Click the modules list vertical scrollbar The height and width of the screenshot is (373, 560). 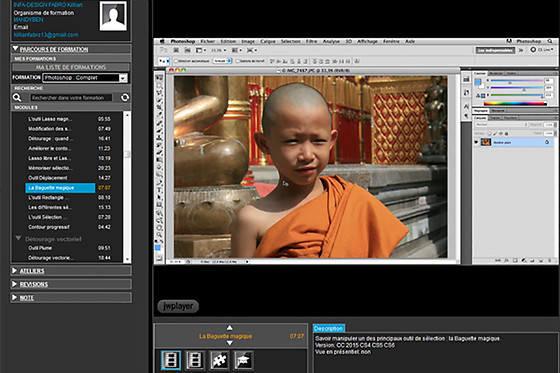(127, 187)
